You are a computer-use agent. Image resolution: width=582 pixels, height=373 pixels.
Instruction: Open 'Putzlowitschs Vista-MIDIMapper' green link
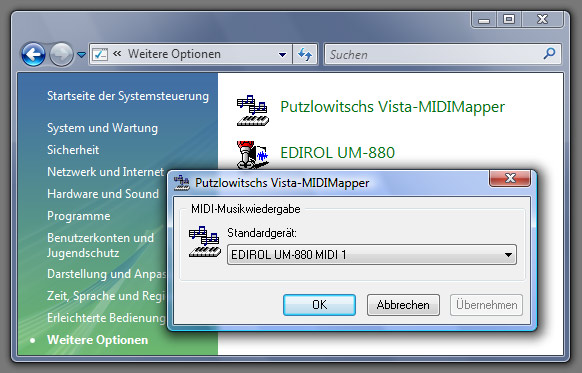click(x=392, y=107)
